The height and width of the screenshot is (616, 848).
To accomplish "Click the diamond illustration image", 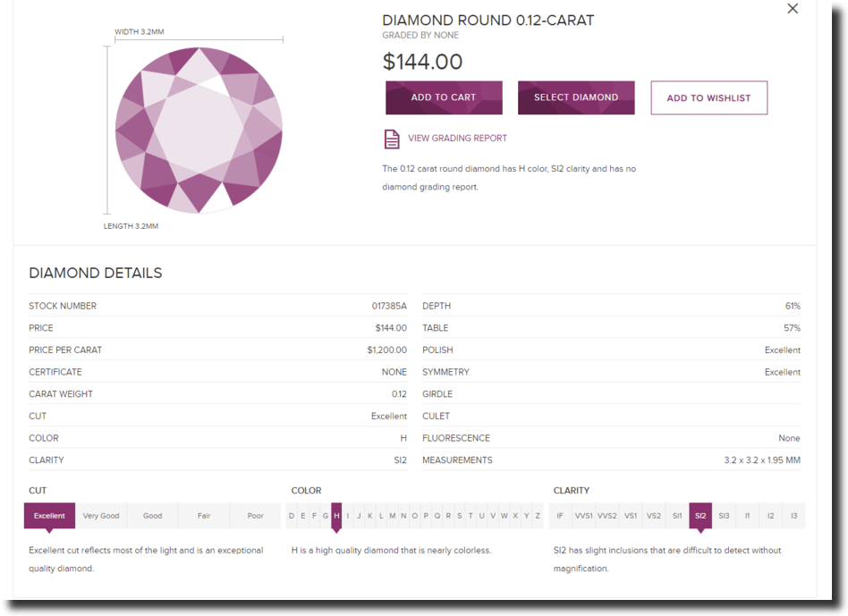I will pyautogui.click(x=198, y=130).
